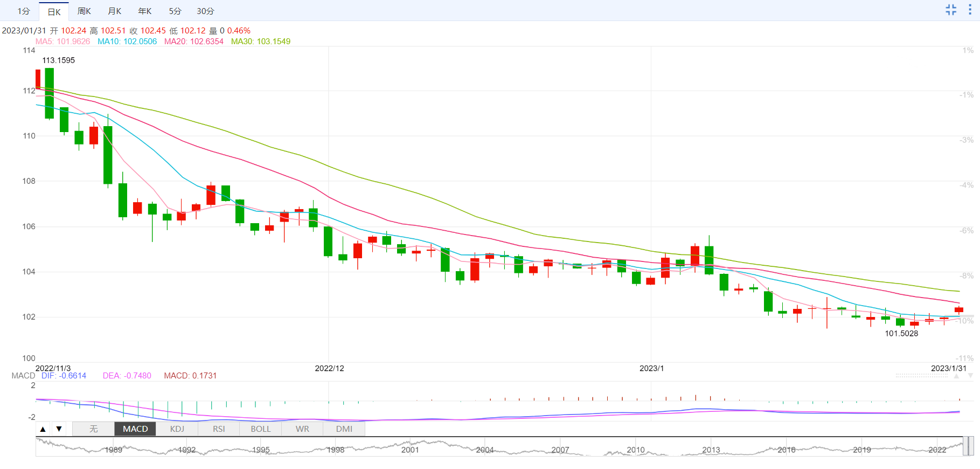Click 2010 on the overview timeline

636,450
